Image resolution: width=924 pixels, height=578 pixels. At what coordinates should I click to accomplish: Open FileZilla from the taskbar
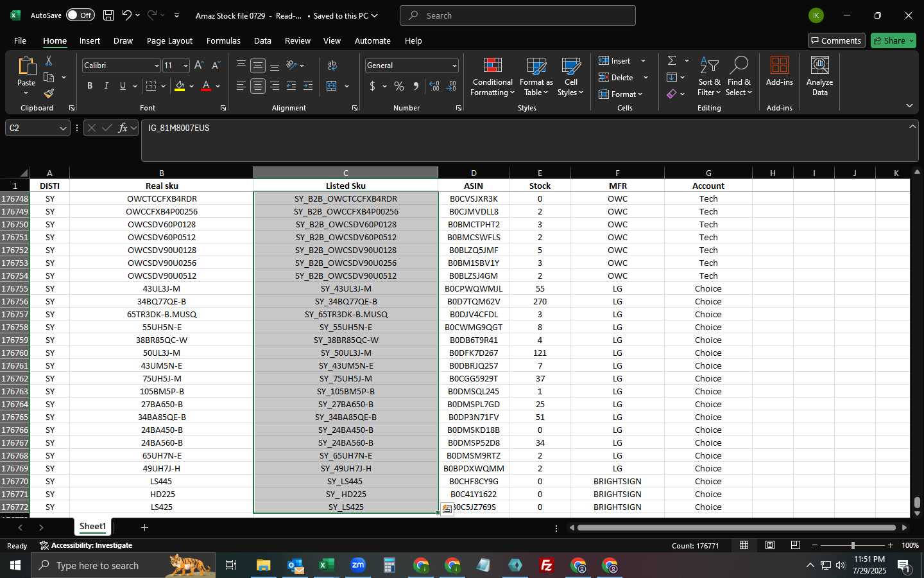tap(547, 565)
